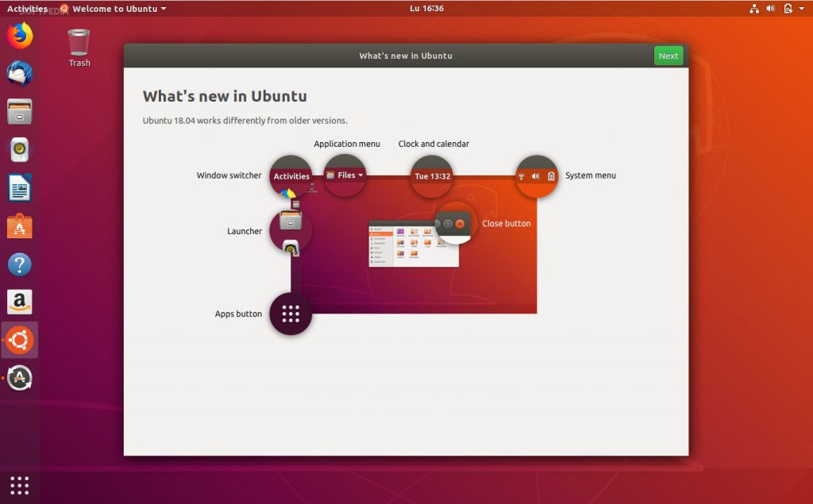Open Firefox from the dock

point(20,36)
